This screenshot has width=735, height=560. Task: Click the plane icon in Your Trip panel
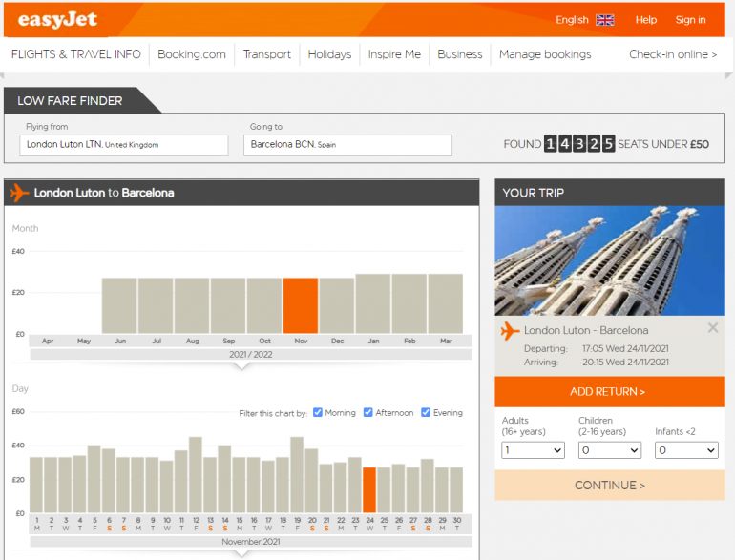(x=510, y=331)
